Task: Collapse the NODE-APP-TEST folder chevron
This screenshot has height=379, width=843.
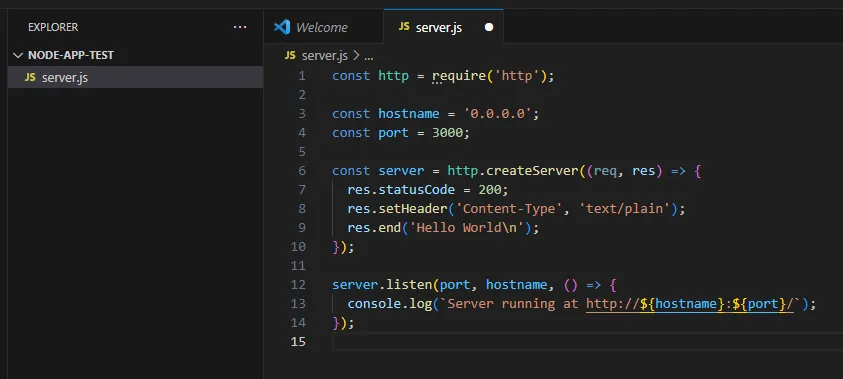Action: click(18, 55)
